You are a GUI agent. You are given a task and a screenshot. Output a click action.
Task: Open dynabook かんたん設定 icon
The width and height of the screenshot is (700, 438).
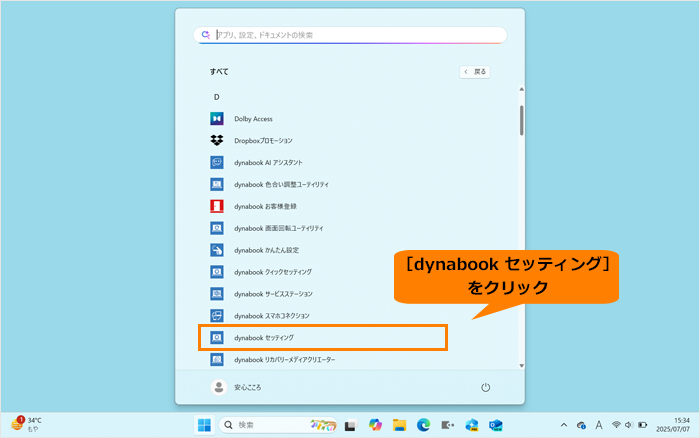[217, 250]
